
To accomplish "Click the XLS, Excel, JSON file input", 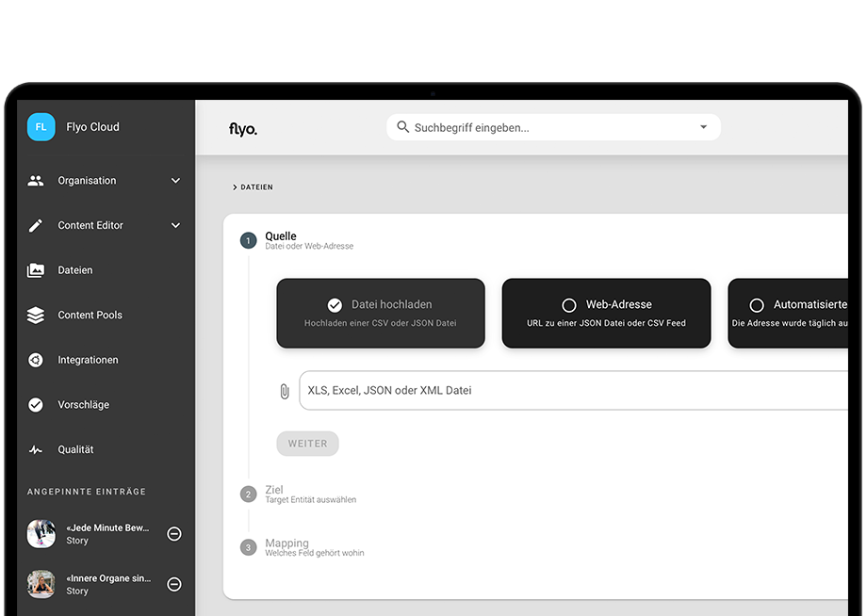I will tap(573, 391).
